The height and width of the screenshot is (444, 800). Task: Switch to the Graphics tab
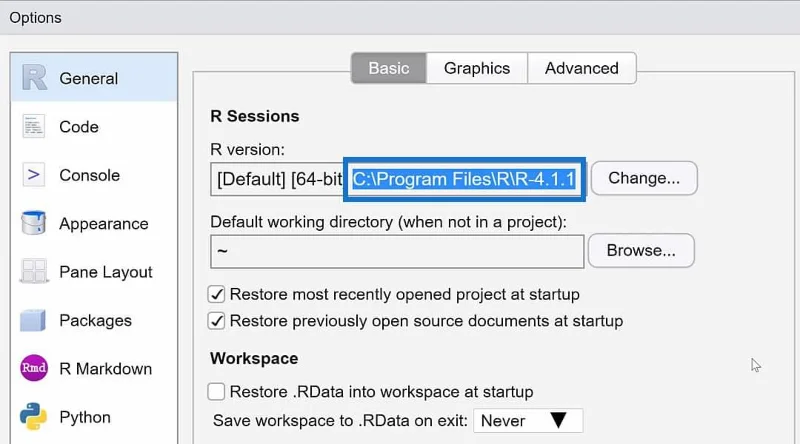tap(477, 68)
